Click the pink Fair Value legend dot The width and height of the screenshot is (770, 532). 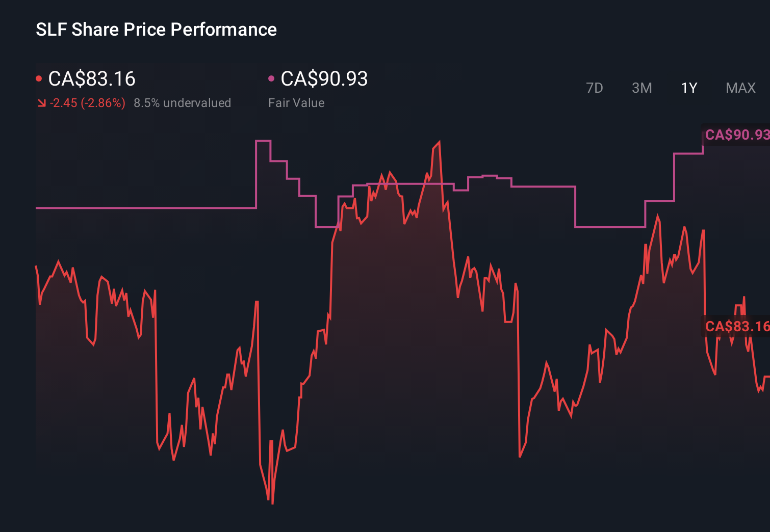[271, 78]
